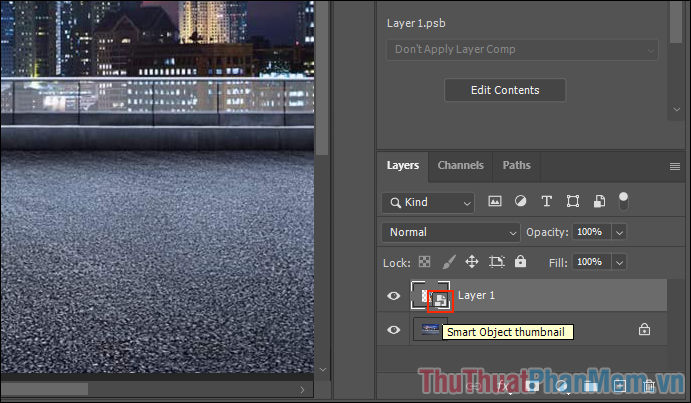
Task: Switch to the Channels tab
Action: coord(461,165)
